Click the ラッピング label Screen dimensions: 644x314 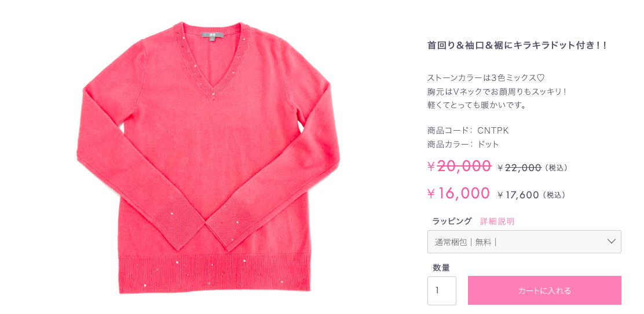pyautogui.click(x=452, y=221)
